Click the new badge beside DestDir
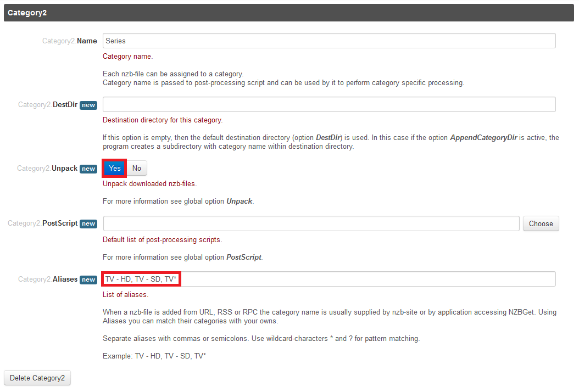579x392 pixels. [x=88, y=105]
